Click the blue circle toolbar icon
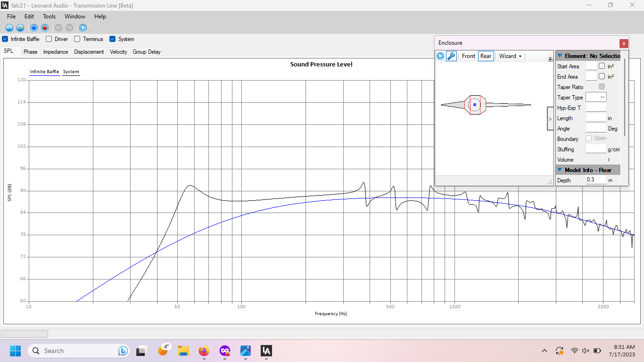 pyautogui.click(x=34, y=28)
